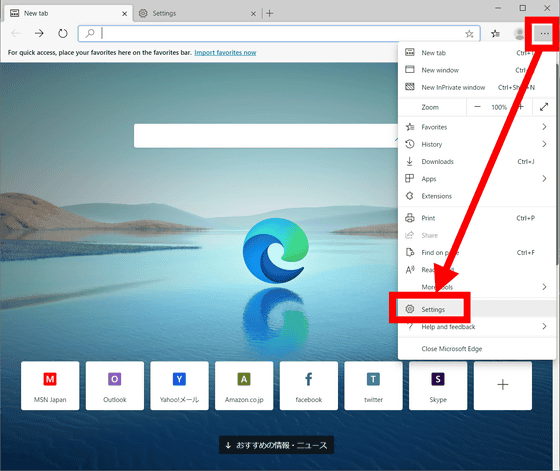The image size is (560, 471).
Task: Enter full screen via the zoom row arrow icon
Action: coord(544,107)
